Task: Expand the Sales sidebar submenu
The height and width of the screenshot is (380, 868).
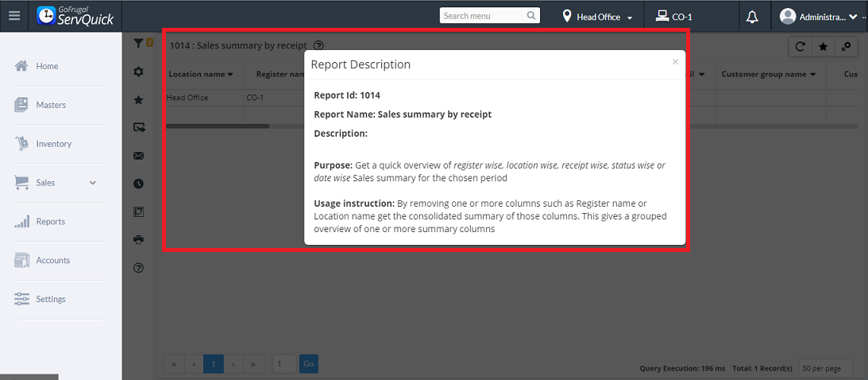Action: click(x=92, y=183)
